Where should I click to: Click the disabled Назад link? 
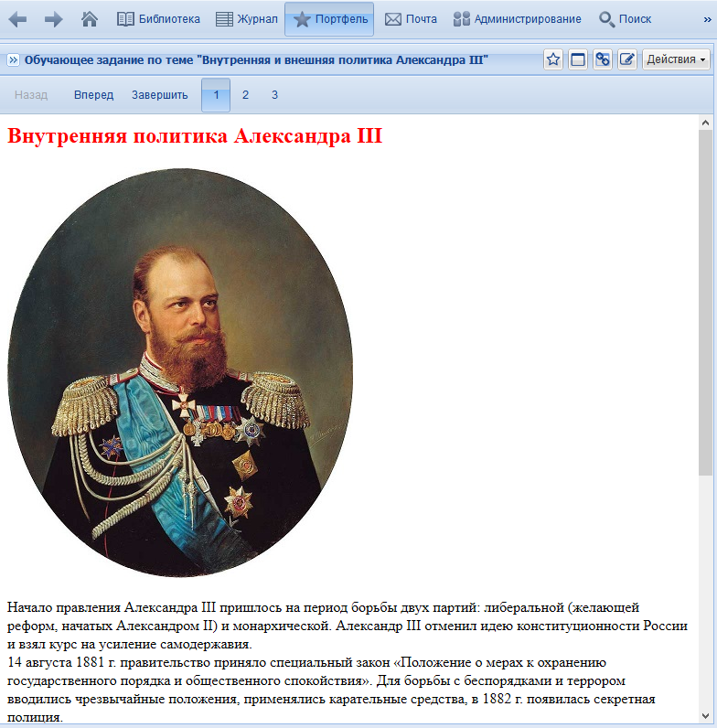click(31, 95)
